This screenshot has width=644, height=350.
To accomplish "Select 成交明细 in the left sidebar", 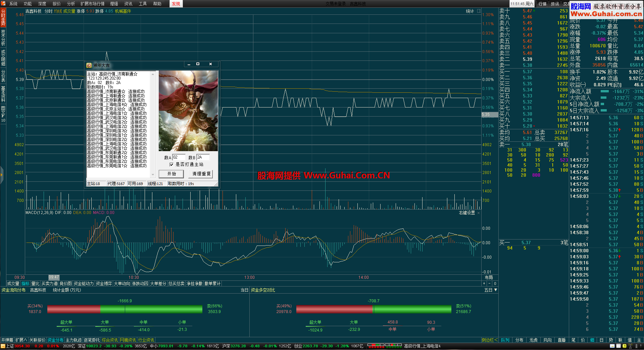I will pos(3,57).
